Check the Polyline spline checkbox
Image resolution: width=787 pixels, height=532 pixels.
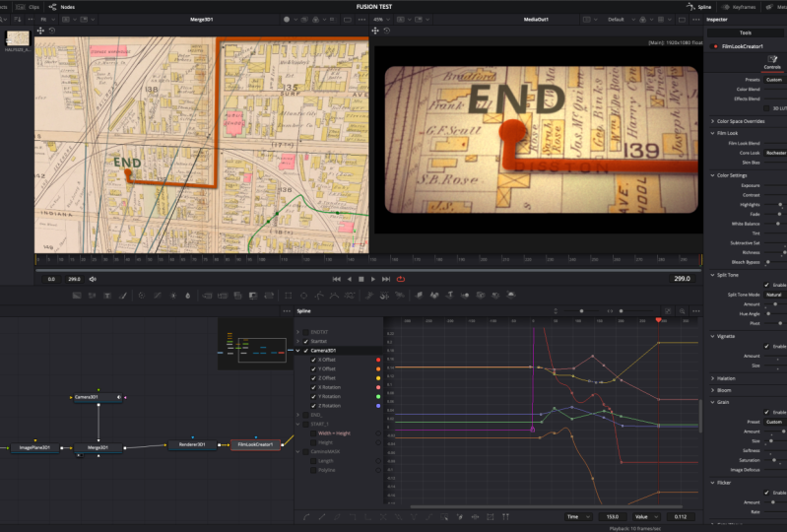[x=313, y=470]
